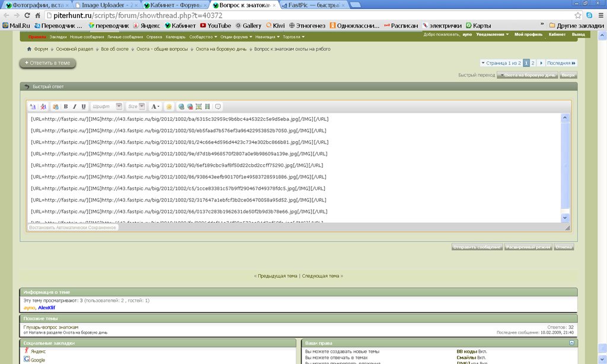The height and width of the screenshot is (364, 607).
Task: Click the insert link globe icon
Action: [x=181, y=107]
